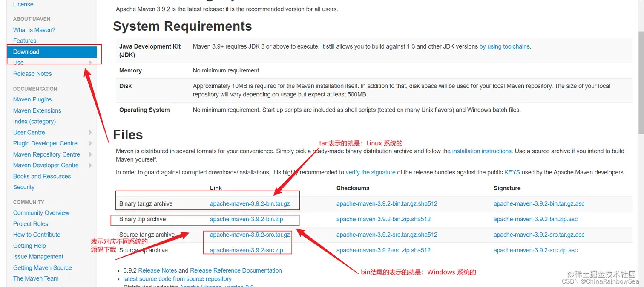Open Maven Extensions link
The image size is (644, 287).
tap(37, 110)
